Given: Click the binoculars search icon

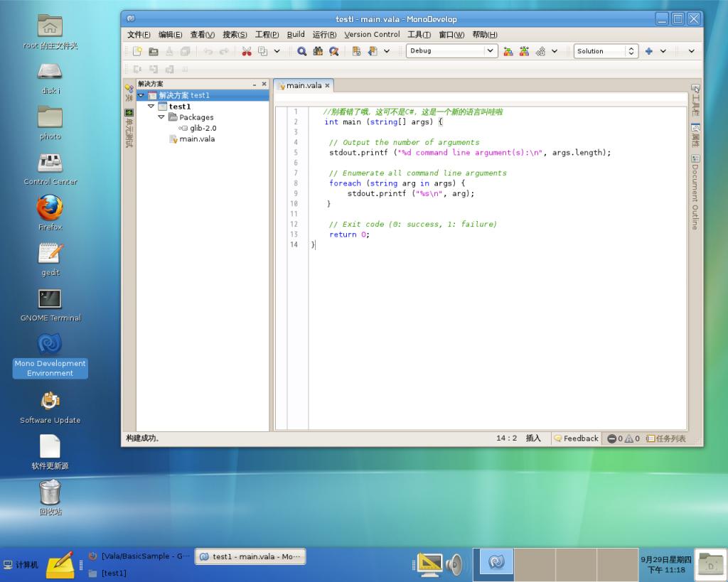Looking at the screenshot, I should coord(318,51).
